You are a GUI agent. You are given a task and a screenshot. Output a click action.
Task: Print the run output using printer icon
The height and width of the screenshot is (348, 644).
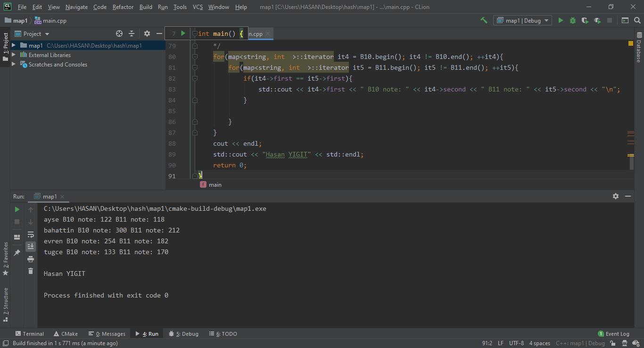[x=31, y=259]
